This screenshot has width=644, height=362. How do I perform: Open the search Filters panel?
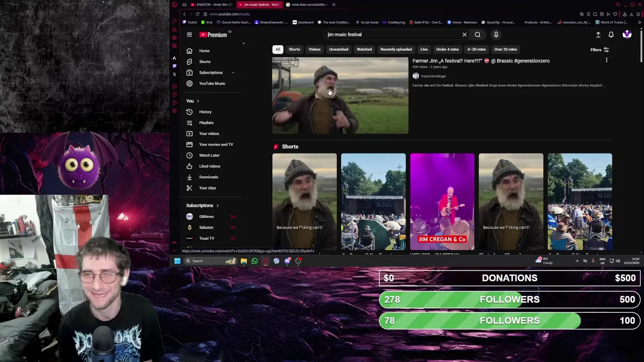point(600,50)
